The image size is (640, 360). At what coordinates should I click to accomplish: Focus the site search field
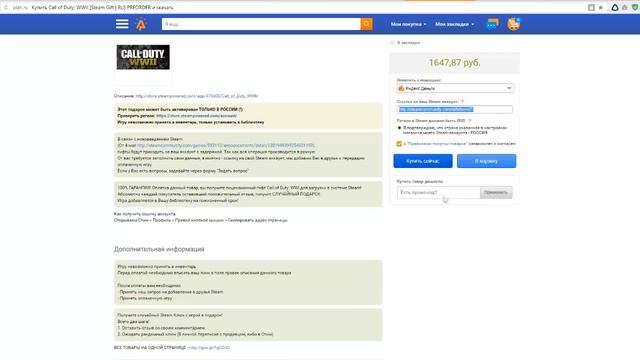[x=261, y=24]
